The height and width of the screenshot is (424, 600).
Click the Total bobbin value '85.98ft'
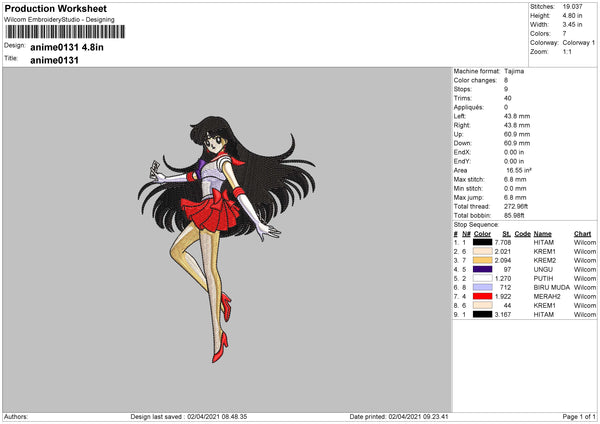tap(514, 215)
